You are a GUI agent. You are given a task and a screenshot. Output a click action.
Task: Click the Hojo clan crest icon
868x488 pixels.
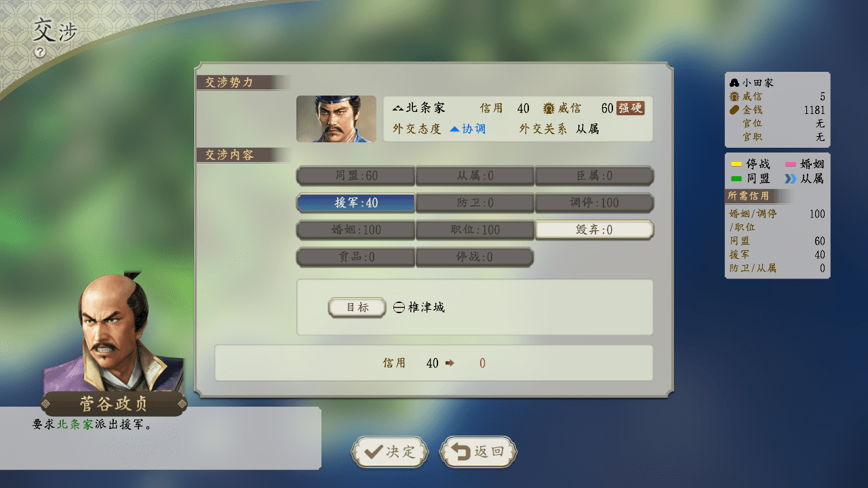(x=398, y=108)
